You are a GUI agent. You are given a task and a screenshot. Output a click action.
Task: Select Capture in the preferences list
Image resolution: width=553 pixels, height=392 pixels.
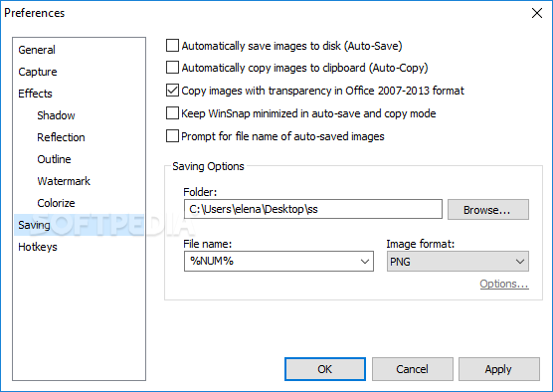(x=38, y=72)
